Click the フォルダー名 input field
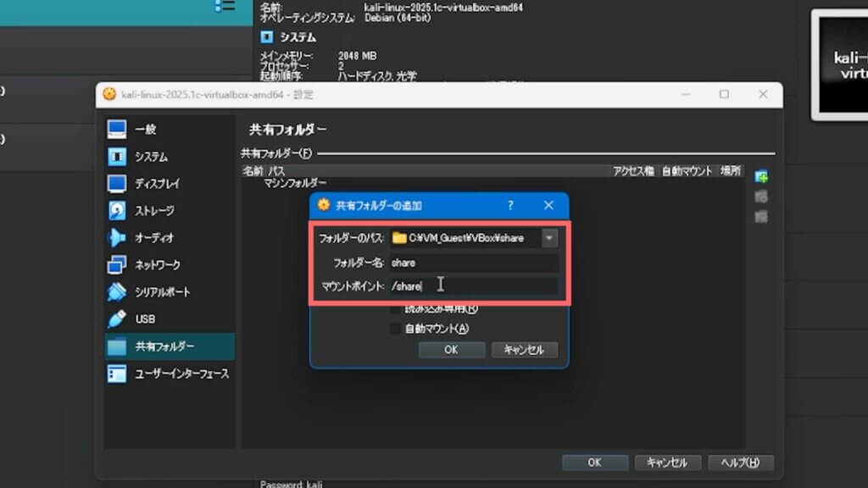Viewport: 868px width, 488px height. [x=474, y=263]
